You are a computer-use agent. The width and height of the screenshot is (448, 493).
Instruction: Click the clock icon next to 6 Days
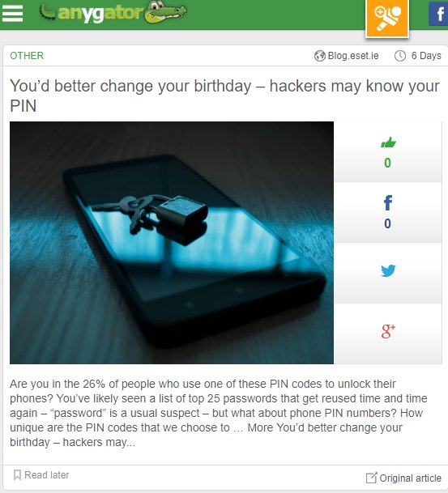(400, 56)
